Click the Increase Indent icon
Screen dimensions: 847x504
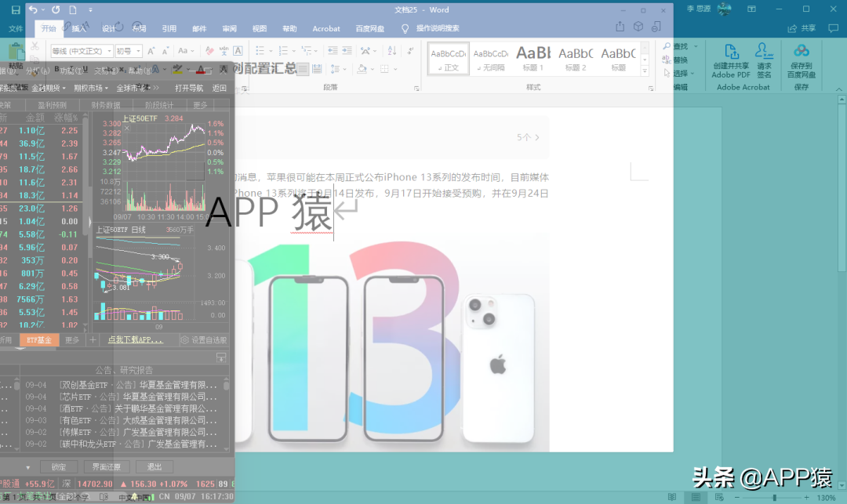347,51
